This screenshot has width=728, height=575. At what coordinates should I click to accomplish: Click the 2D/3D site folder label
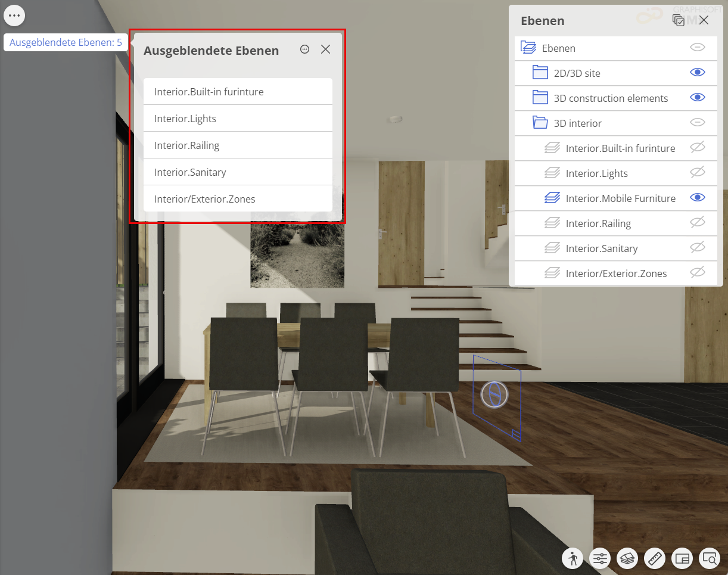[x=577, y=73]
